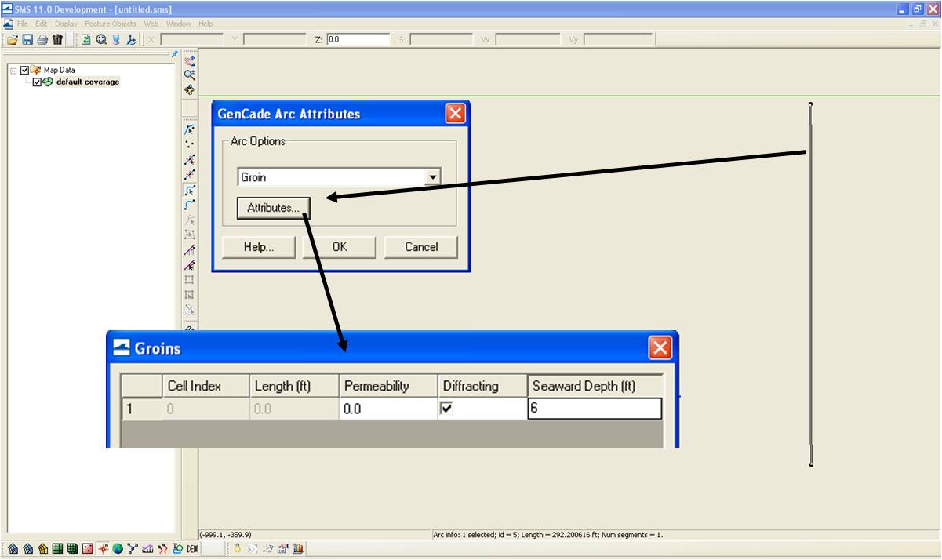Uncheck the Diffracting checkbox in Groins table
The width and height of the screenshot is (942, 560).
pyautogui.click(x=448, y=408)
